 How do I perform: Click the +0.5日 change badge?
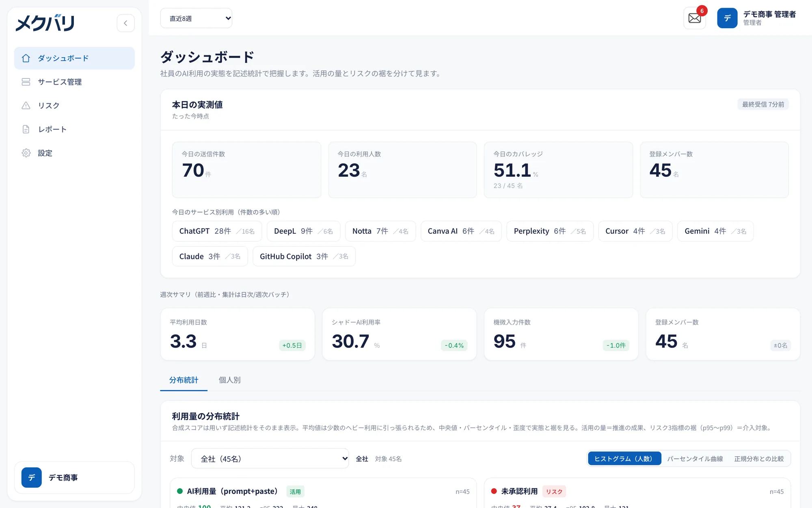click(x=292, y=345)
